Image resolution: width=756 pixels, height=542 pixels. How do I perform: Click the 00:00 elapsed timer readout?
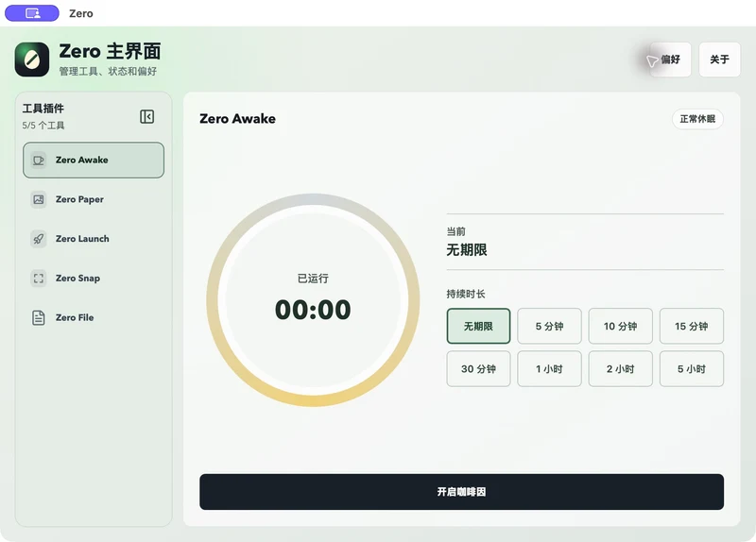click(313, 310)
